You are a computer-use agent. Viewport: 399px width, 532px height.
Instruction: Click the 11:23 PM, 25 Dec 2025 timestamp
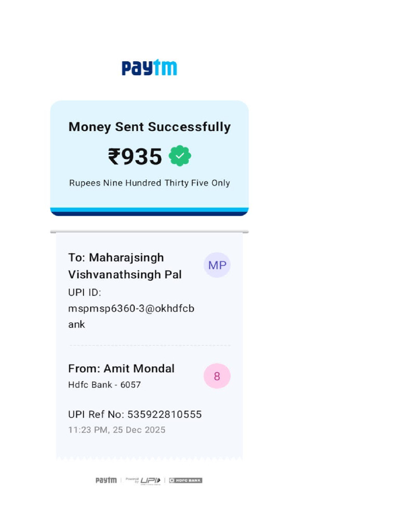coord(116,430)
